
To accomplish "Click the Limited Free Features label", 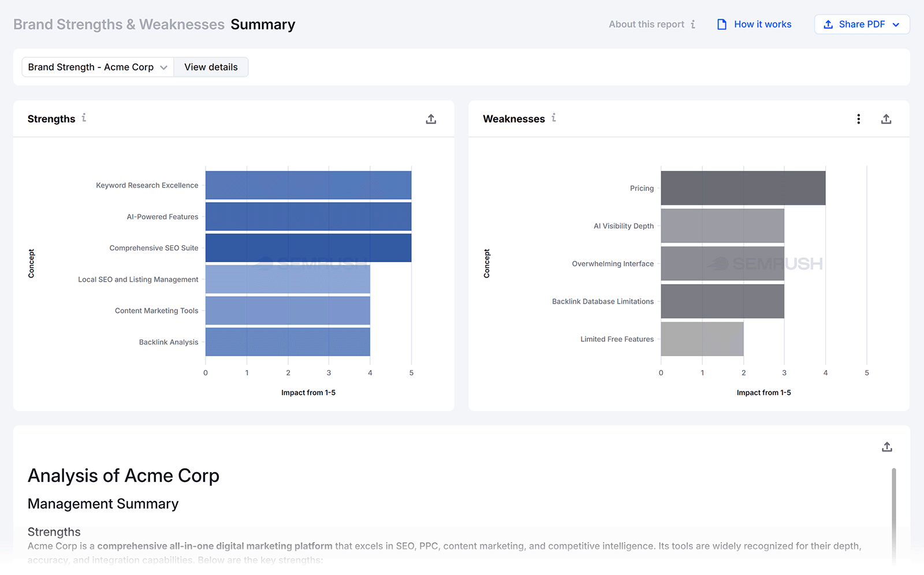I will click(617, 339).
